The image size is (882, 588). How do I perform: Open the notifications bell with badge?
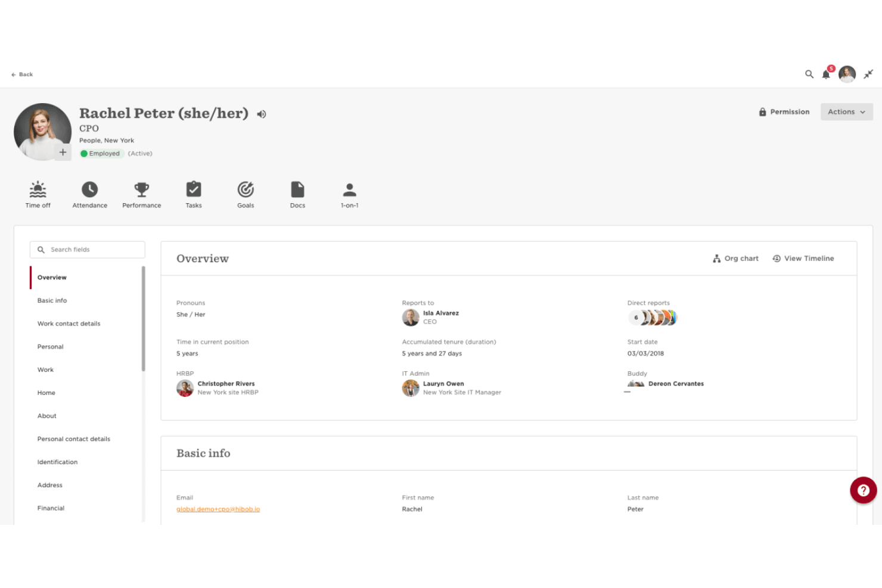coord(827,74)
